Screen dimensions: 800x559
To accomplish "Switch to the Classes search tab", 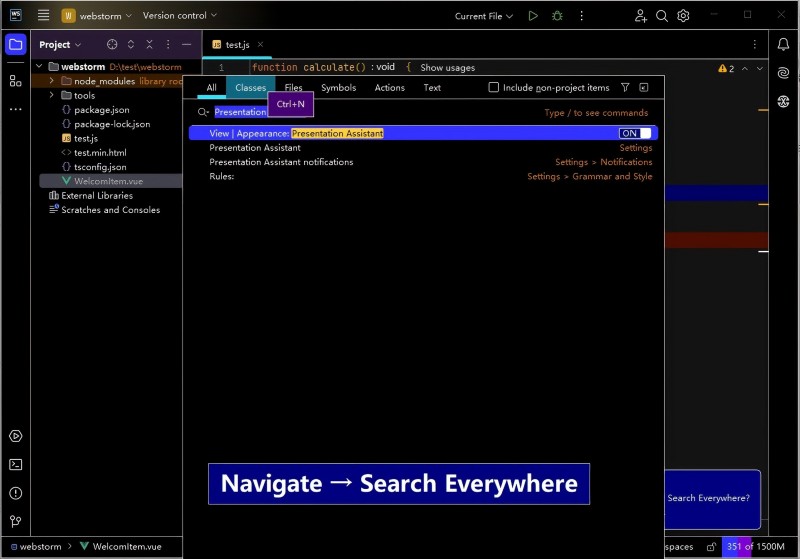I will click(x=251, y=88).
